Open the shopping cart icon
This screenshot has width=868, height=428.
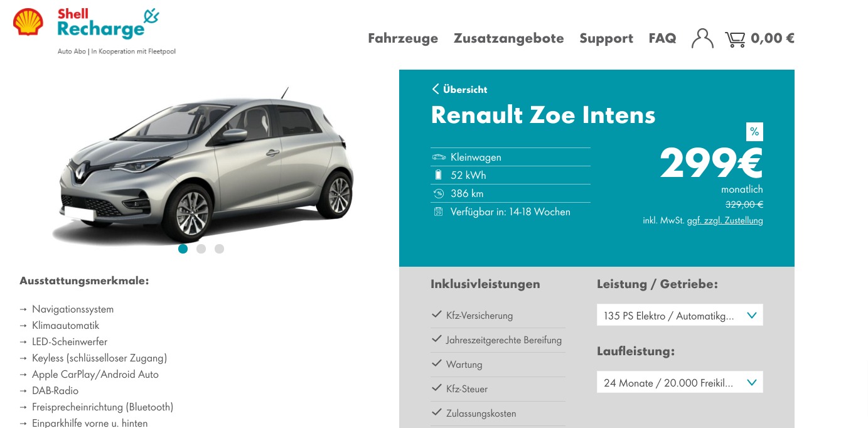pyautogui.click(x=735, y=39)
